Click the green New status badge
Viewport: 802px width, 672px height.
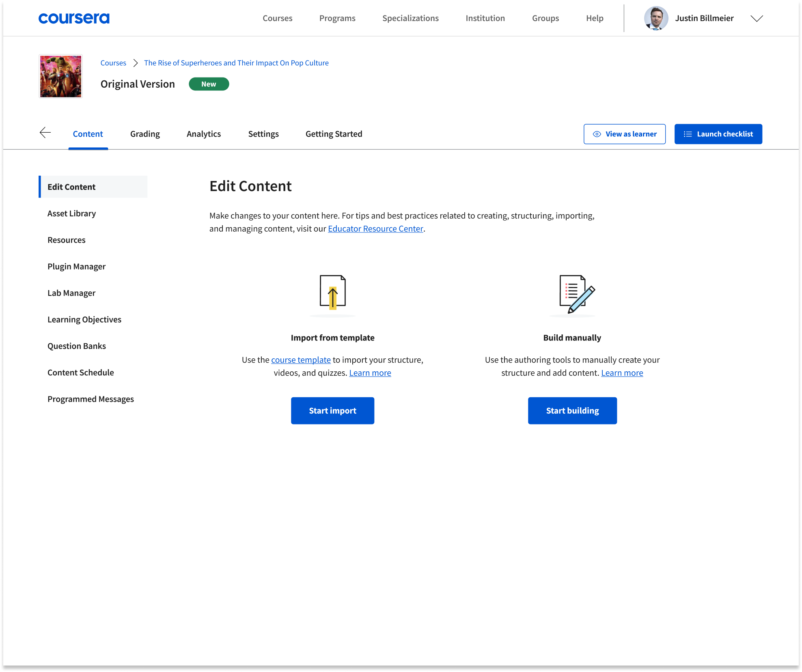(x=209, y=84)
